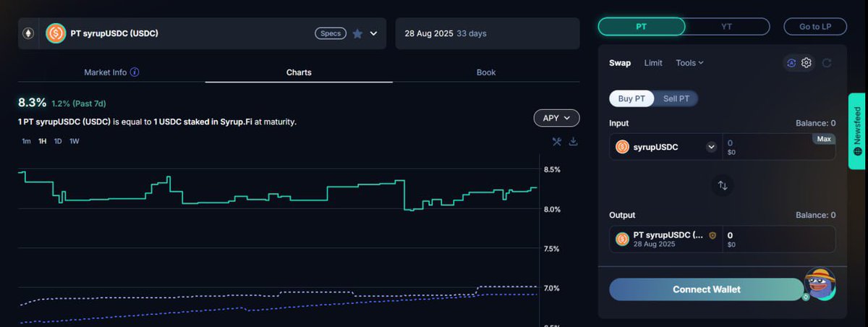The height and width of the screenshot is (327, 868).
Task: Click the Newsfeed globe icon
Action: click(x=858, y=151)
